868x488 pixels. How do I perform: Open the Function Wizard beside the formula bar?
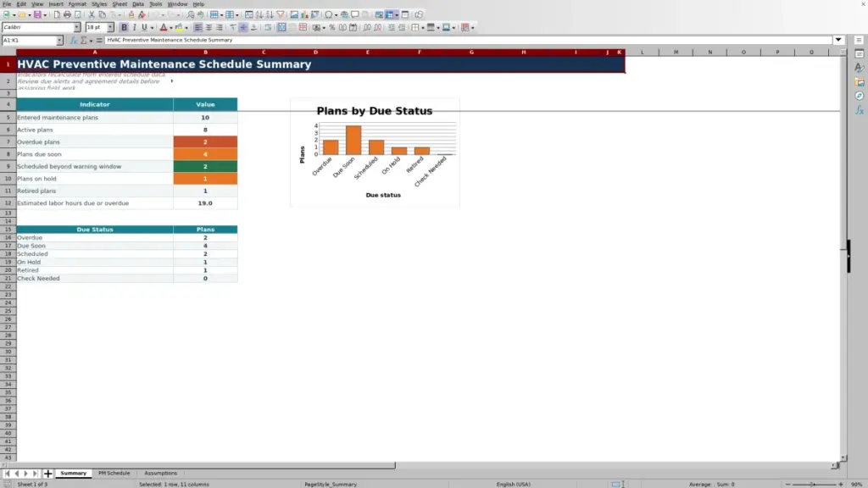tap(74, 41)
